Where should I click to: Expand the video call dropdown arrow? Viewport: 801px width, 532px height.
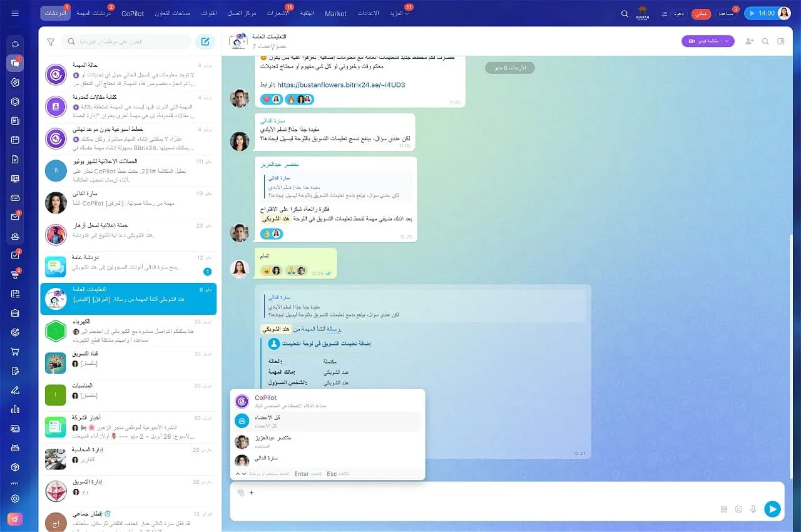pyautogui.click(x=727, y=41)
